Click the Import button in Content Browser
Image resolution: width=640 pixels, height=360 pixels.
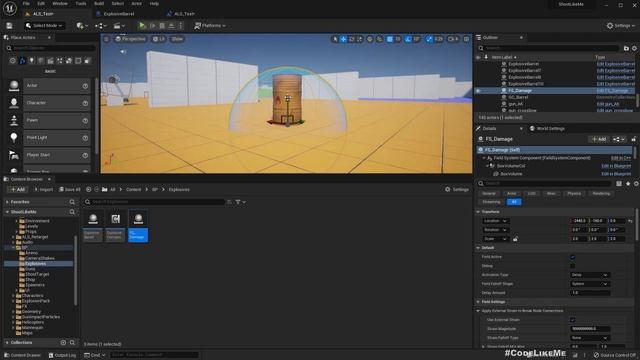tap(43, 190)
